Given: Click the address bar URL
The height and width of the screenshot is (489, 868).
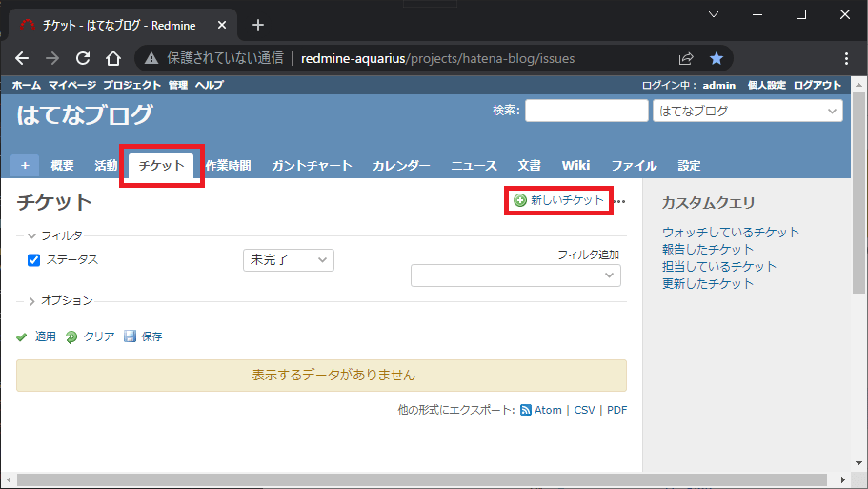Looking at the screenshot, I should tap(437, 58).
